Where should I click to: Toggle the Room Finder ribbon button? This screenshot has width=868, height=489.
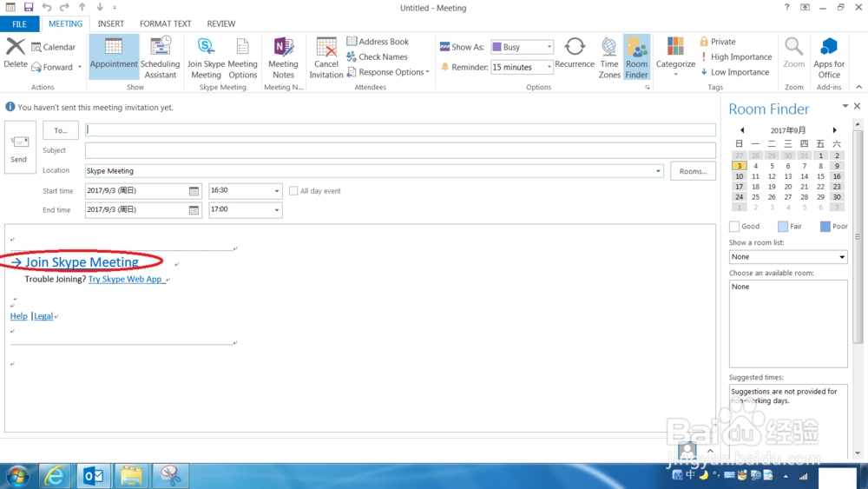pos(636,57)
